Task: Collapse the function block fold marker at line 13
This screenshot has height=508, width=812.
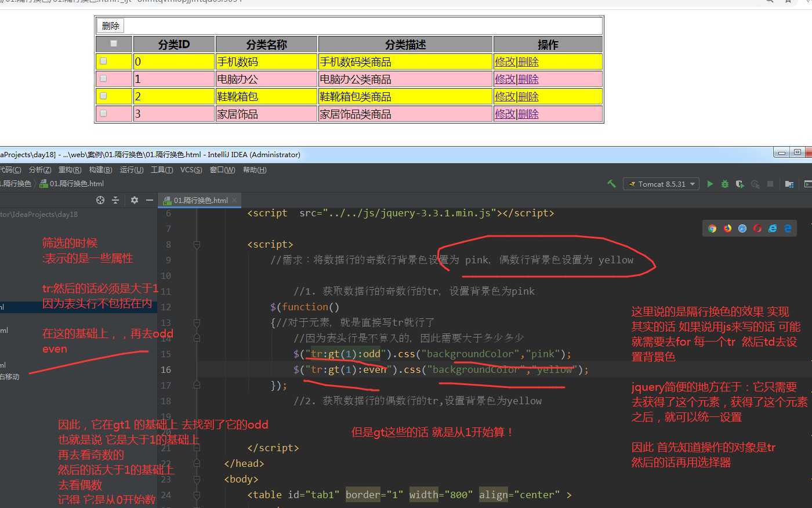Action: coord(197,323)
